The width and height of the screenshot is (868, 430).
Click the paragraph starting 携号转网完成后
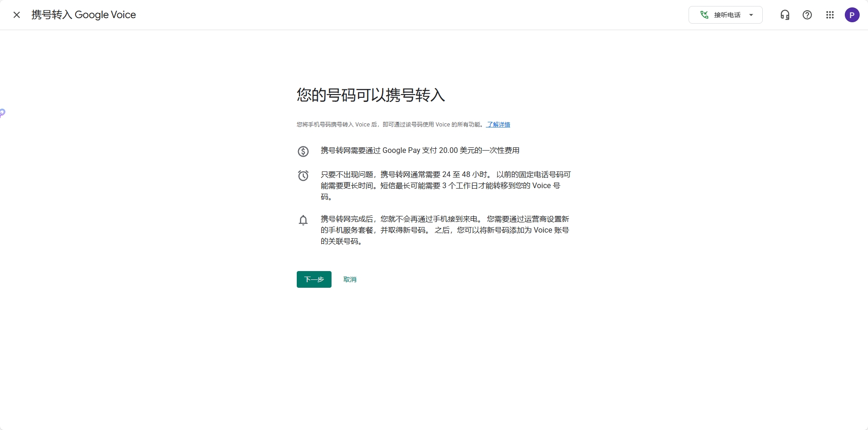[x=445, y=230]
